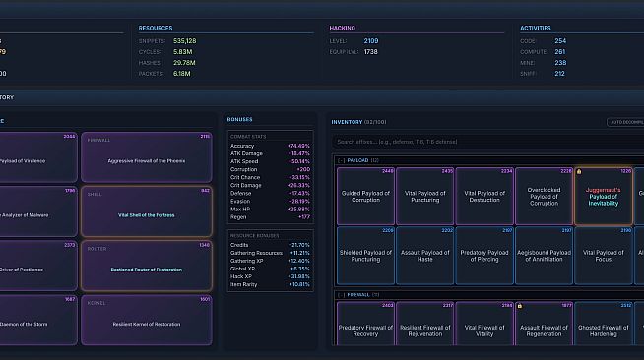Click the Sniff activity value 212
The image size is (644, 360).
click(x=559, y=74)
